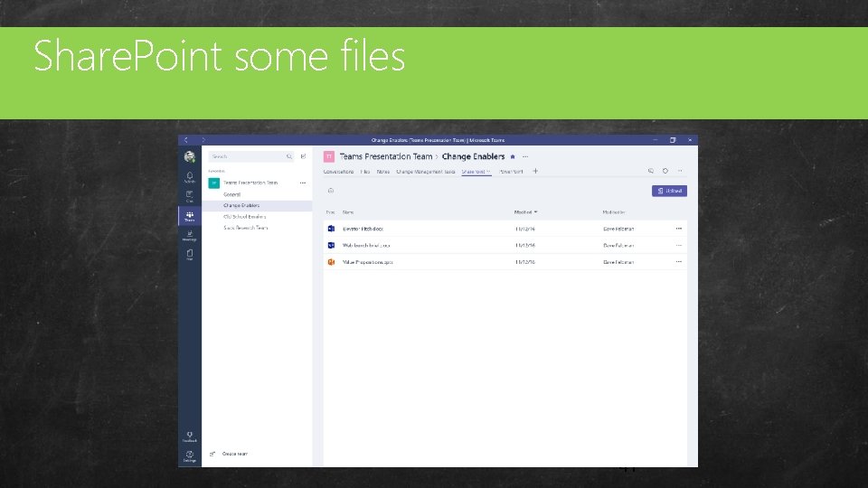This screenshot has height=488, width=868.
Task: Add a new tab with plus icon
Action: point(535,171)
